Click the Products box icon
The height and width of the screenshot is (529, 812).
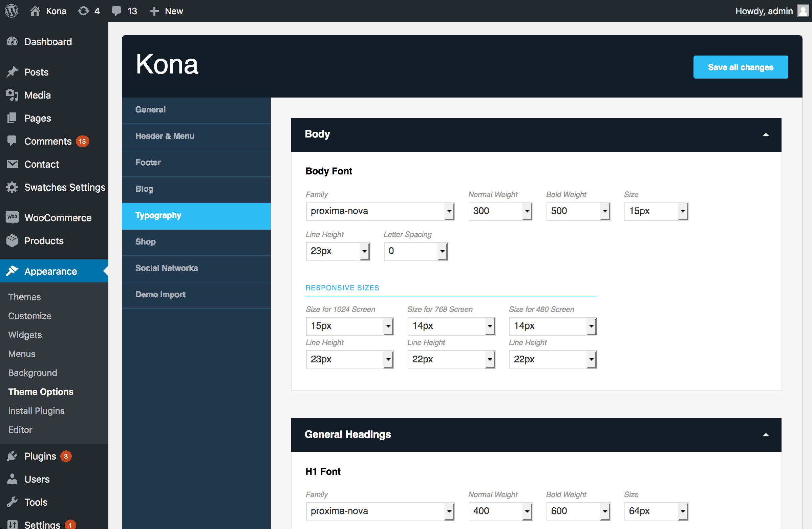(12, 240)
